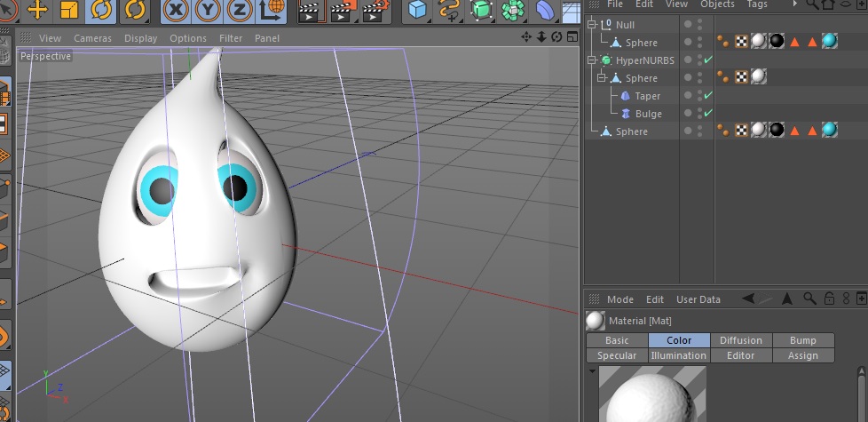Collapse the Null object hierarchy
This screenshot has height=422, width=868.
(592, 24)
